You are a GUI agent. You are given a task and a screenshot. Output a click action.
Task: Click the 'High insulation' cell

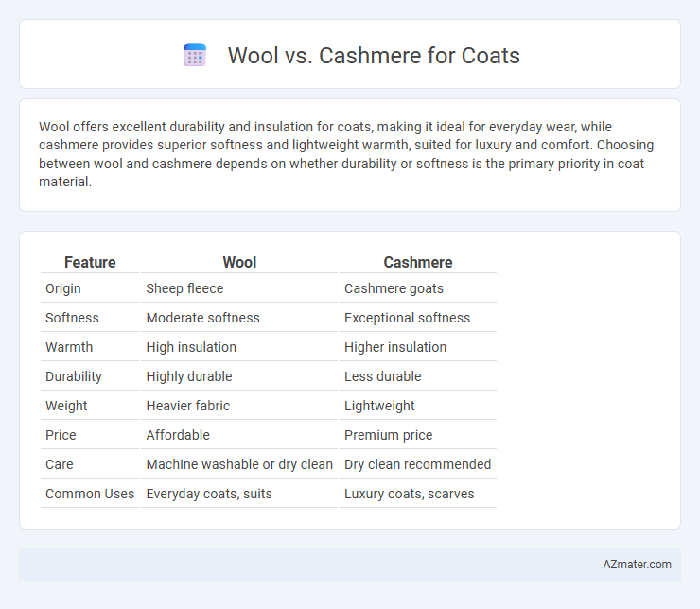pyautogui.click(x=191, y=347)
